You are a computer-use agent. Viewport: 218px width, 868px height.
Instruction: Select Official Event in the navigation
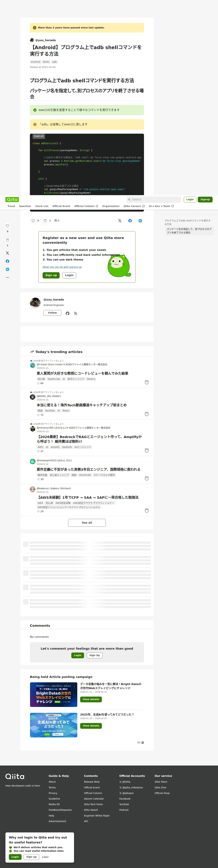click(x=61, y=206)
